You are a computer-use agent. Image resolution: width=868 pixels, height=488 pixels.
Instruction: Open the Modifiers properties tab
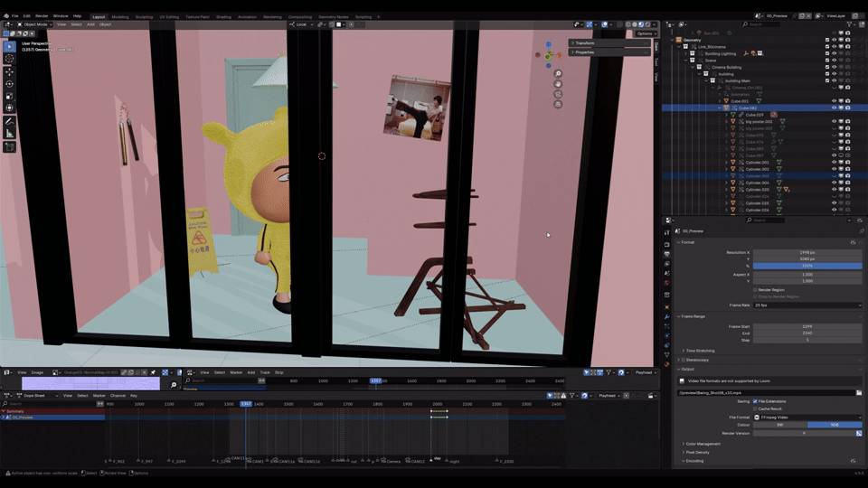click(x=667, y=316)
